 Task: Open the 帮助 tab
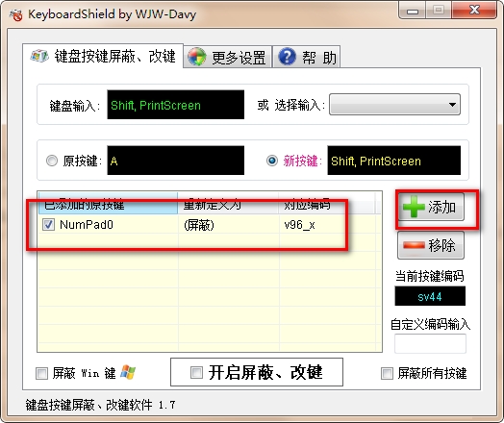(306, 57)
